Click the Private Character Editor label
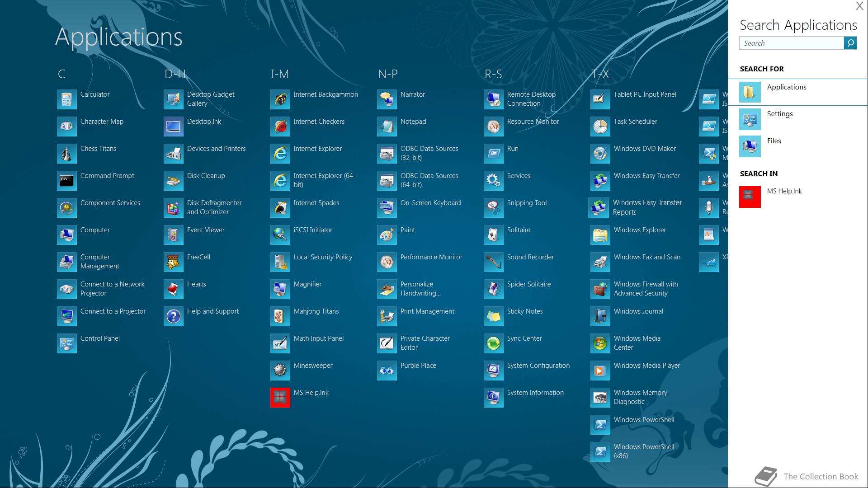This screenshot has width=868, height=488. coord(425,343)
